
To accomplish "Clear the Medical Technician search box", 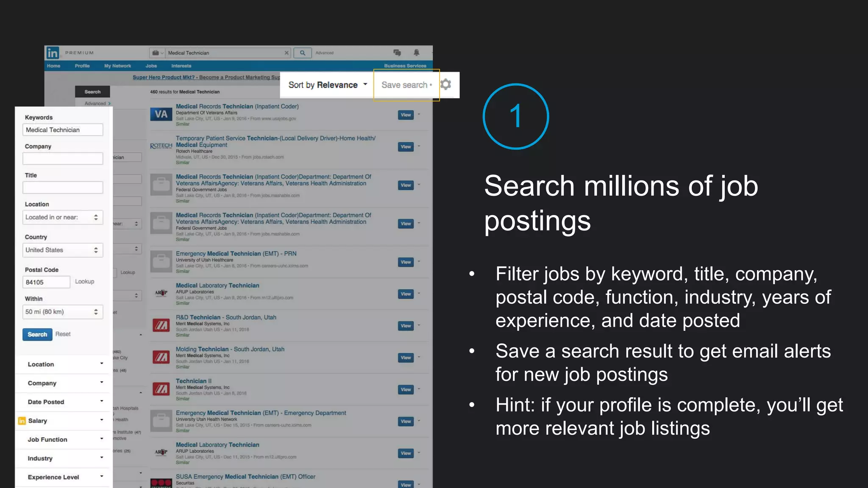I will tap(287, 53).
